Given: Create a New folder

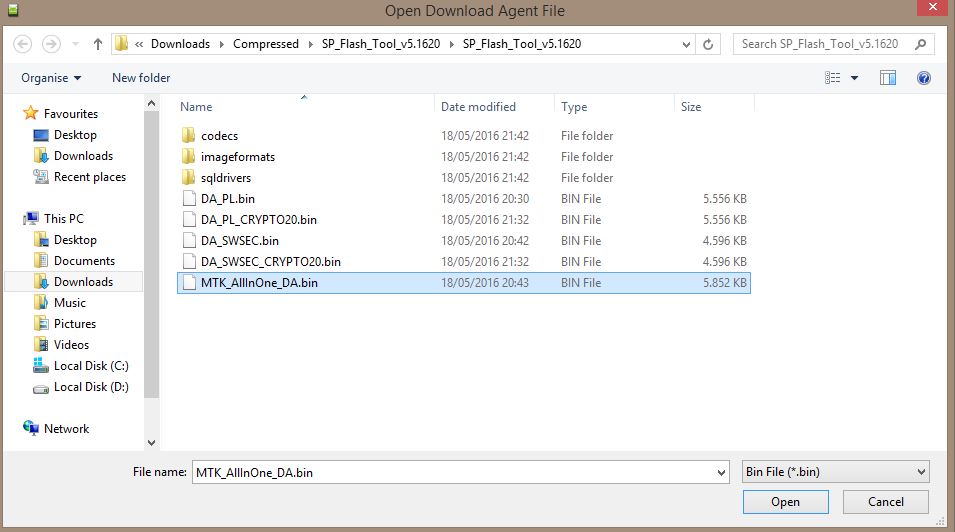Looking at the screenshot, I should coord(141,78).
